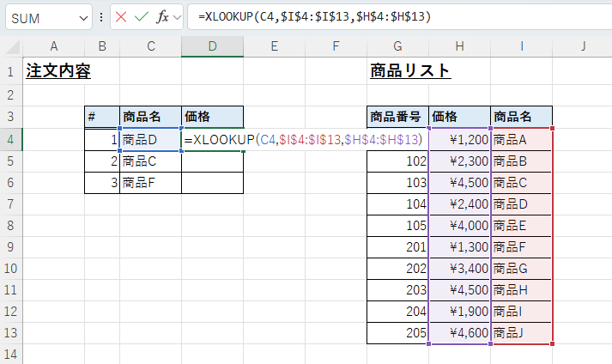
Task: Cancel the formula entry with the X icon
Action: coord(121,17)
